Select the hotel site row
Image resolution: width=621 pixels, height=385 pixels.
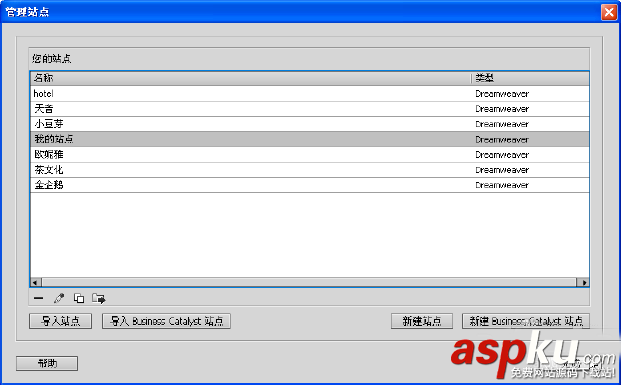tap(310, 94)
